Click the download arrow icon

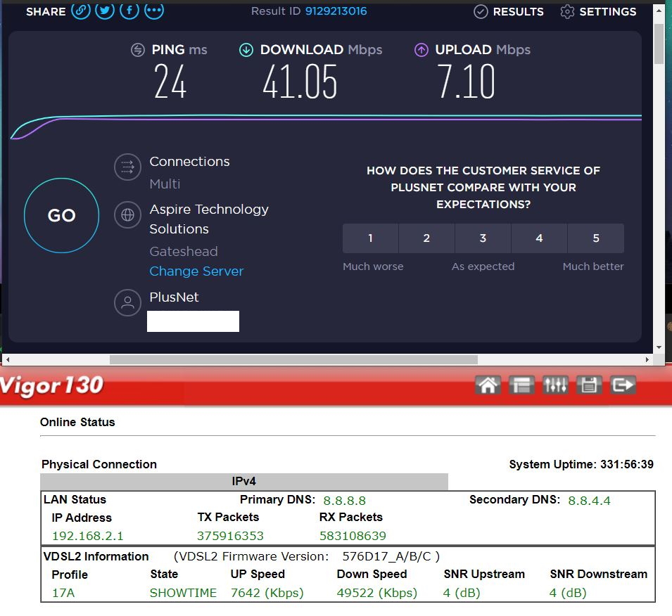[x=246, y=50]
